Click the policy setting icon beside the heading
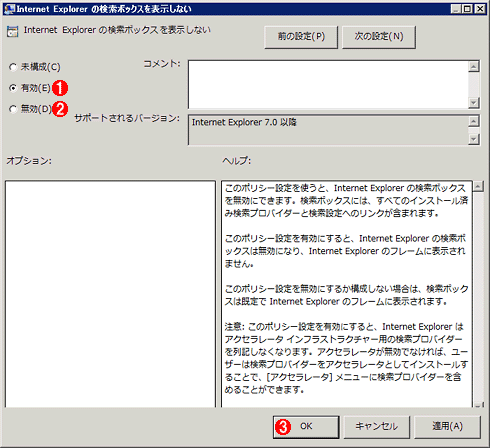Image resolution: width=490 pixels, height=448 pixels. 12,31
